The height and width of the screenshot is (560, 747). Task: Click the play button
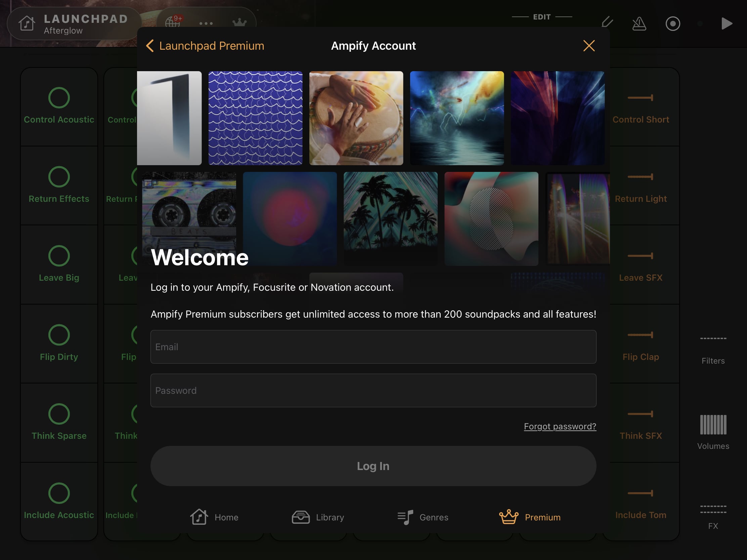[x=727, y=23]
